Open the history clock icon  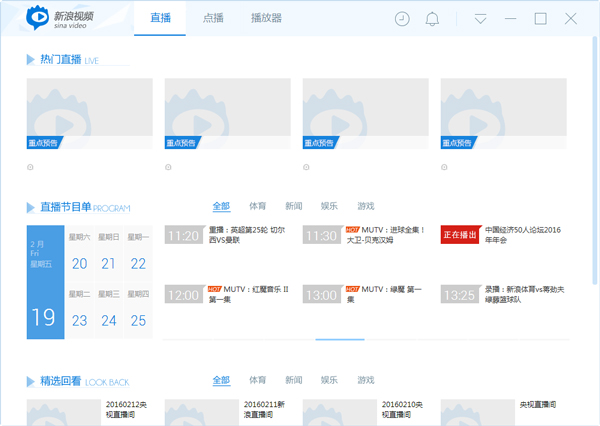402,19
